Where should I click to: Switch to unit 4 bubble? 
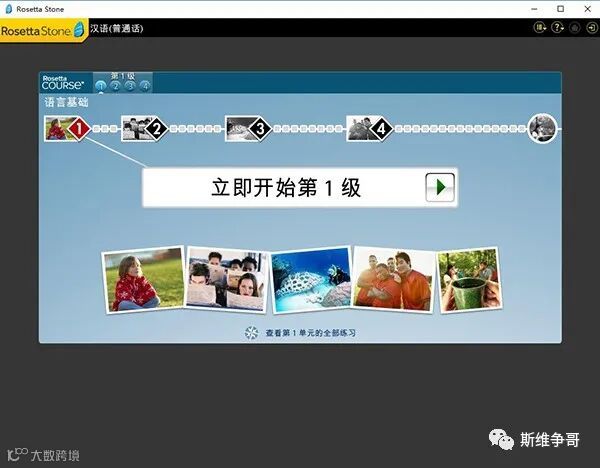145,86
